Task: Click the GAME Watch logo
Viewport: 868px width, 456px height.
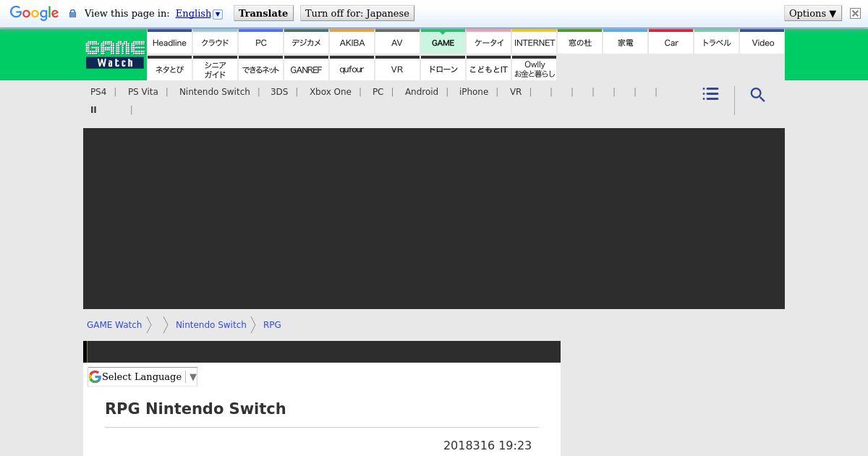Action: click(115, 54)
